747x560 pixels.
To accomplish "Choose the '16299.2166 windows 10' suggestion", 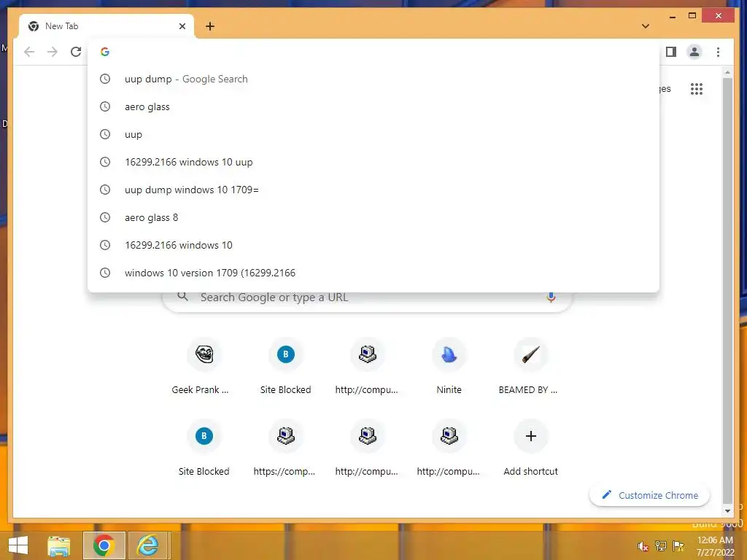I will [x=373, y=245].
